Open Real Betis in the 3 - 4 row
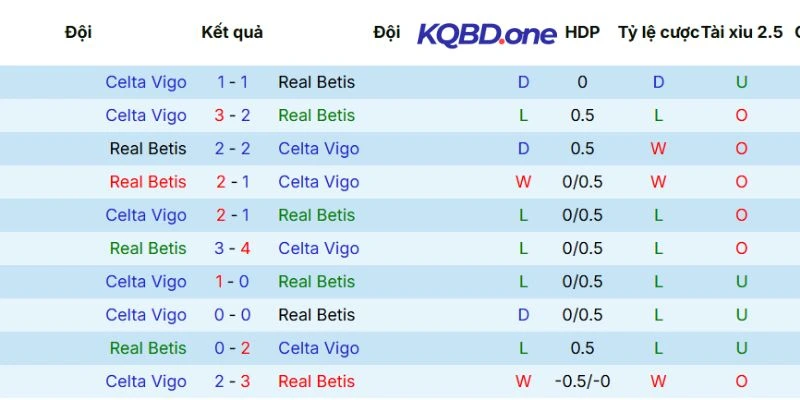800x400 pixels. click(148, 248)
